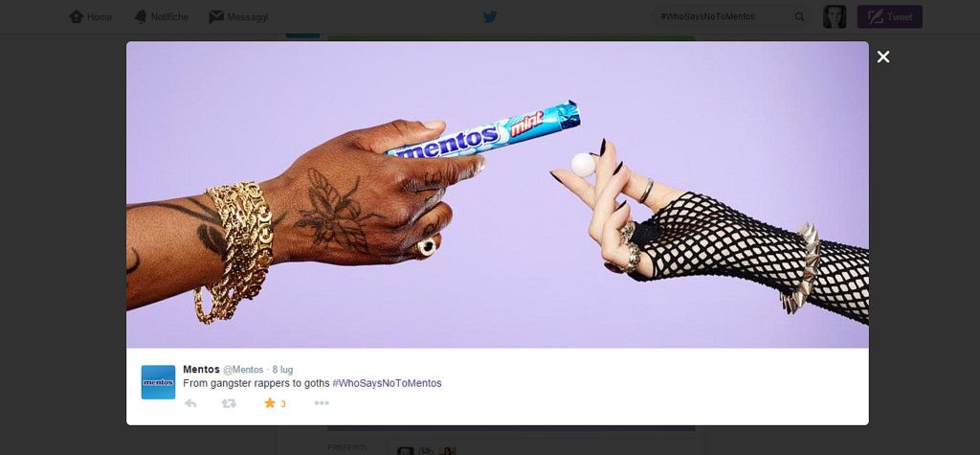
Task: Open the #WhoSaysNoToMentos hashtag link
Action: (387, 383)
